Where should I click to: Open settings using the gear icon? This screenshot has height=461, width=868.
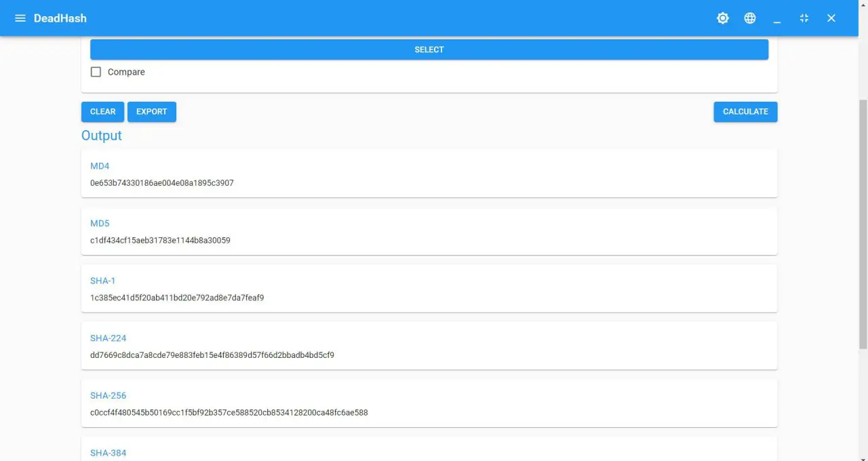click(x=722, y=18)
